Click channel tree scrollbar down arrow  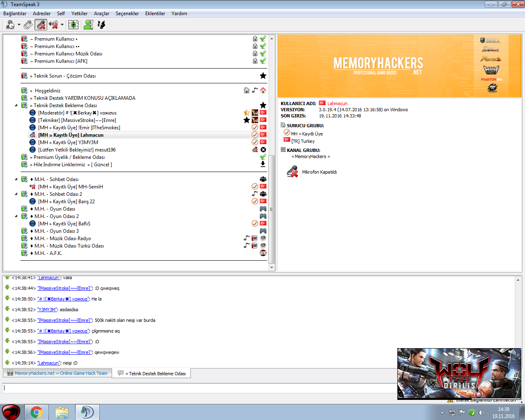271,268
